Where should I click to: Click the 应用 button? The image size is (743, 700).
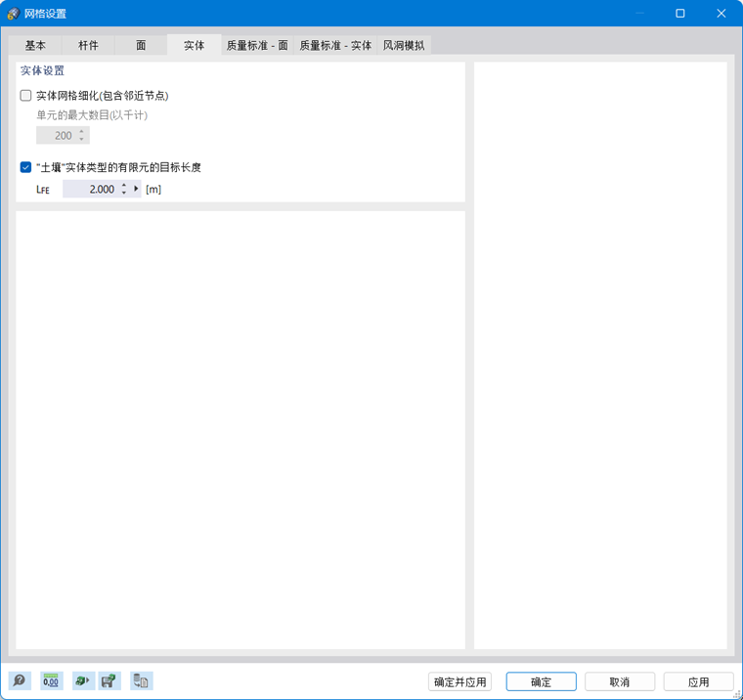click(698, 681)
